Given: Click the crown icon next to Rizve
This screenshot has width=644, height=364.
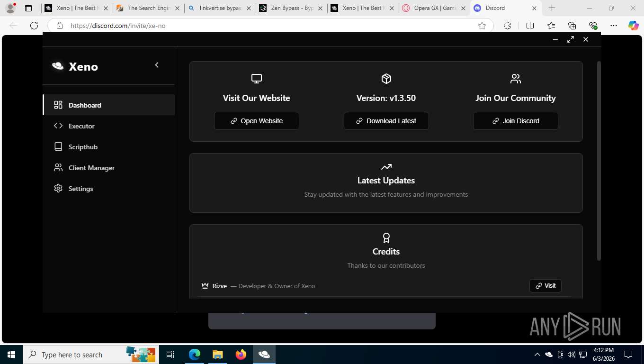Looking at the screenshot, I should pyautogui.click(x=205, y=286).
